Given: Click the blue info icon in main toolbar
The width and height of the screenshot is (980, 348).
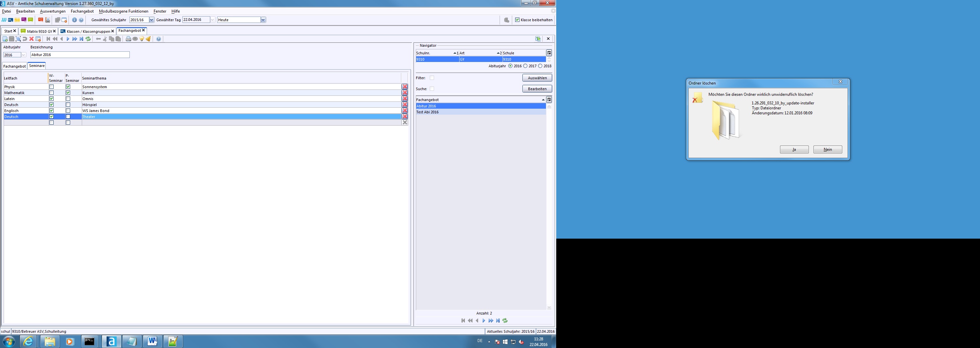Looking at the screenshot, I should [x=74, y=20].
